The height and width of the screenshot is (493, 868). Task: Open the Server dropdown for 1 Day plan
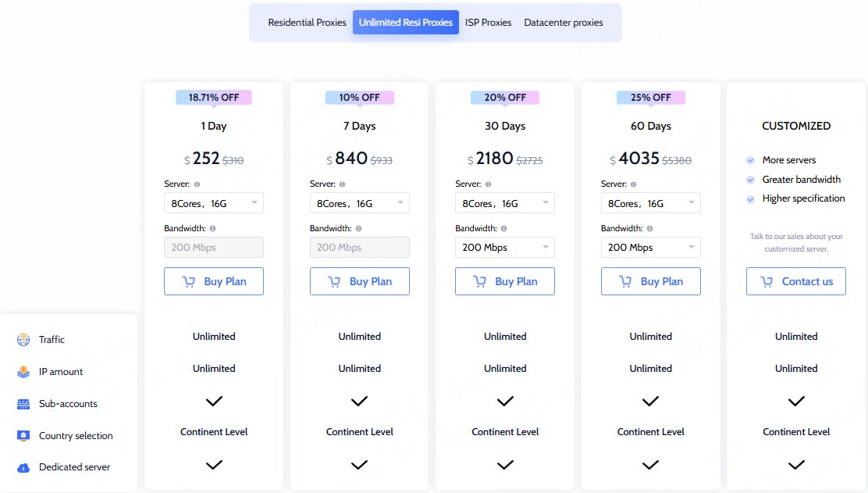[214, 202]
